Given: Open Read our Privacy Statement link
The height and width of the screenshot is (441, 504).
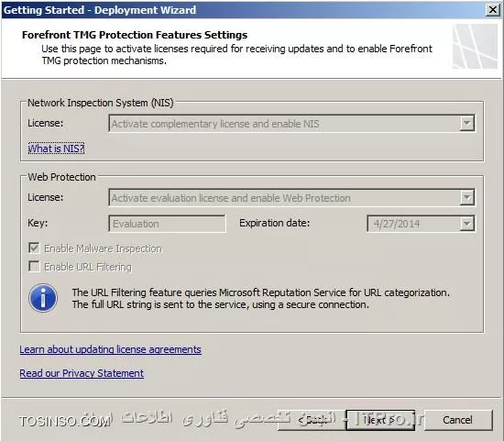Looking at the screenshot, I should 82,373.
